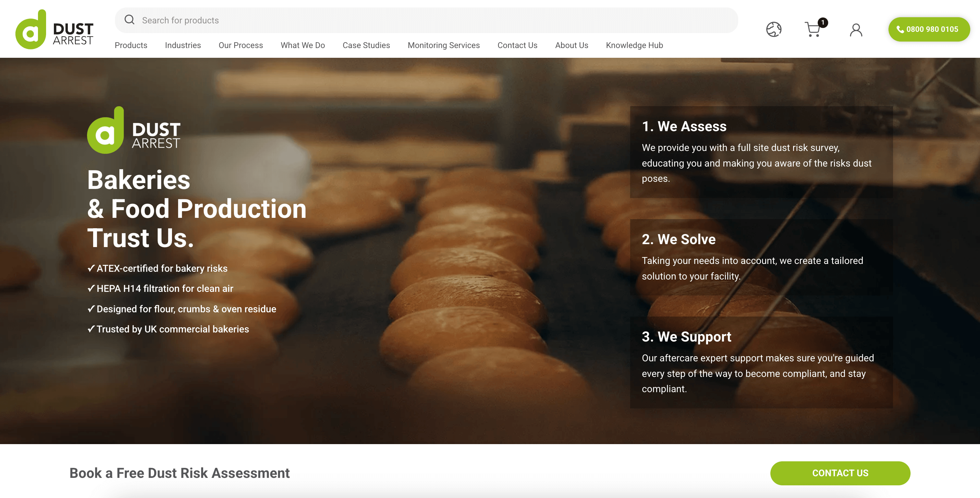The image size is (980, 498).
Task: Open Monitoring Services nav item
Action: tap(444, 45)
